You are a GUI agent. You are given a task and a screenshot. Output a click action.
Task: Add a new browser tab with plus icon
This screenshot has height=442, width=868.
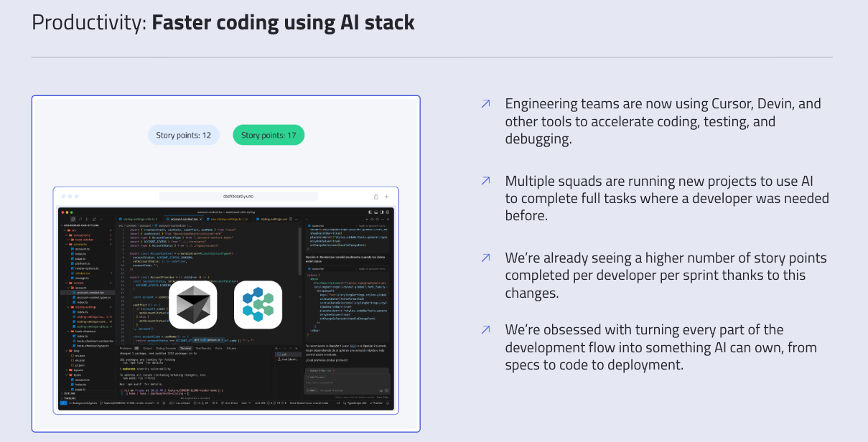click(386, 197)
